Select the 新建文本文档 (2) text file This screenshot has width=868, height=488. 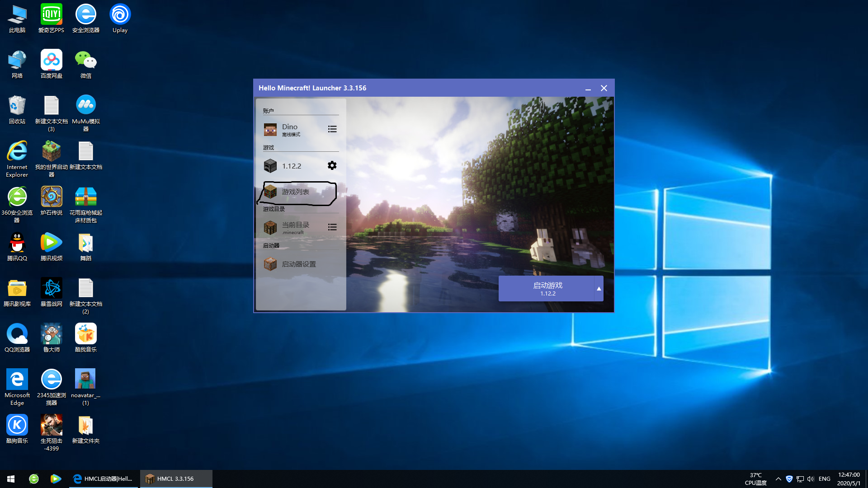pos(86,296)
